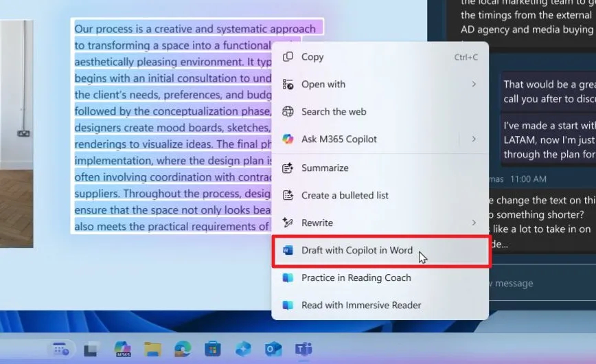Screen dimensions: 596x364
Task: Click the Rewrite pencil icon
Action: pos(288,223)
